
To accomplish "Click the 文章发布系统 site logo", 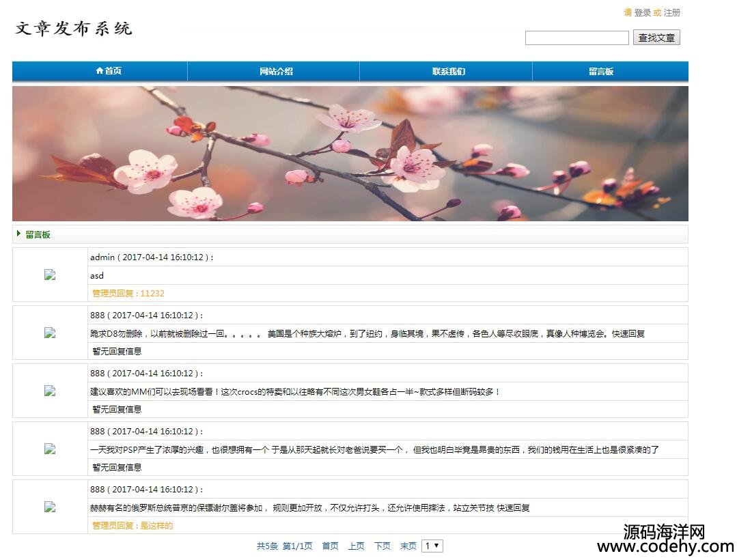I will tap(73, 29).
